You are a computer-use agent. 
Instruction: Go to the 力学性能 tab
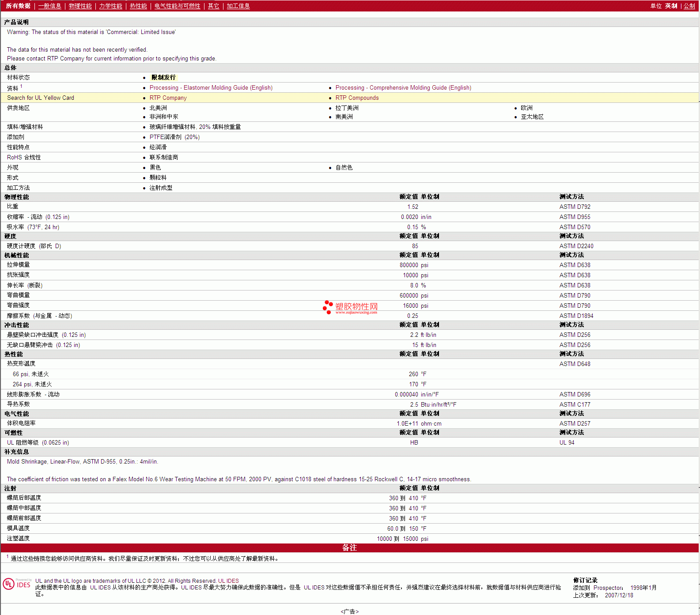coord(110,6)
